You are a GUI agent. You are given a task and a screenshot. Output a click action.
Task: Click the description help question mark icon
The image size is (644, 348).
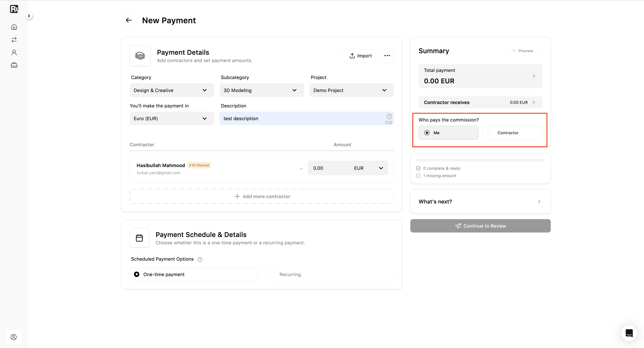[389, 116]
